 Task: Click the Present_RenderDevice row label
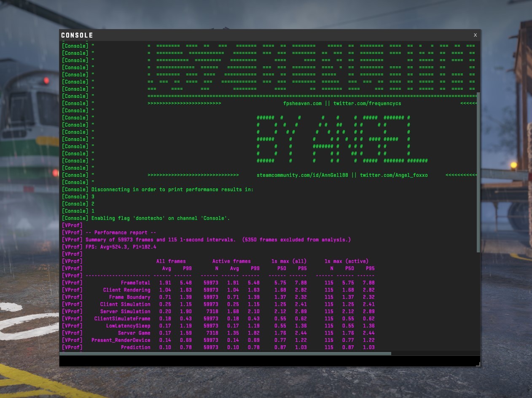pyautogui.click(x=121, y=340)
